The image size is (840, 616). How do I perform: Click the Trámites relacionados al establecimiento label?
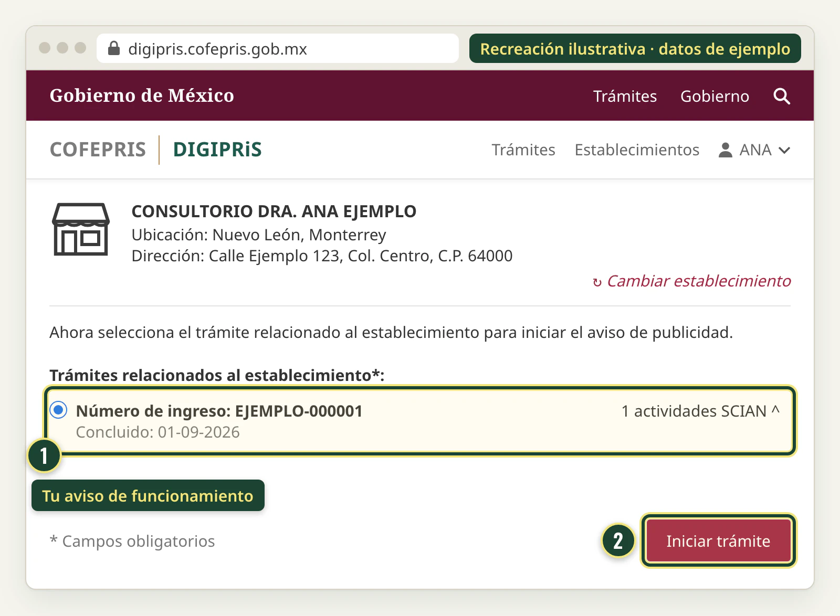(217, 376)
